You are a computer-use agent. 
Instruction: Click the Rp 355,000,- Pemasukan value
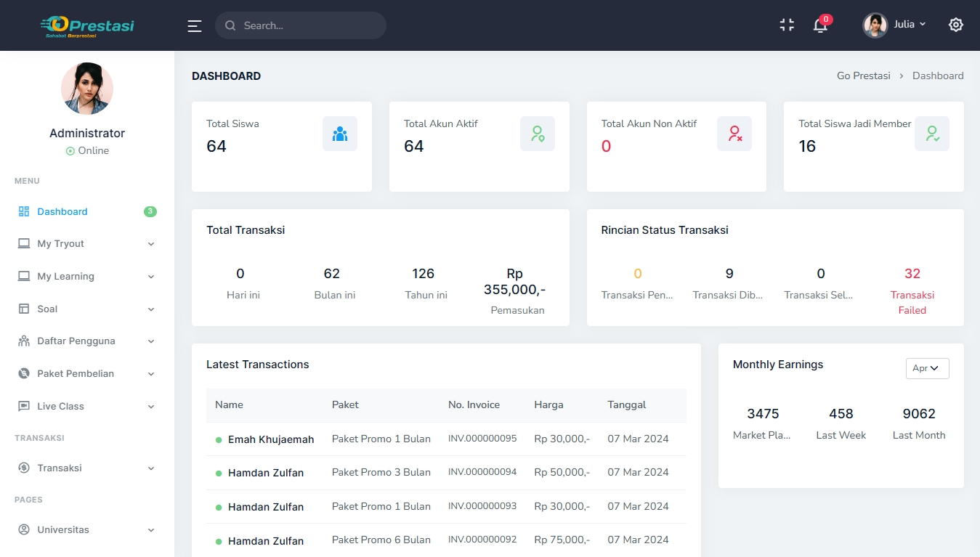click(514, 282)
